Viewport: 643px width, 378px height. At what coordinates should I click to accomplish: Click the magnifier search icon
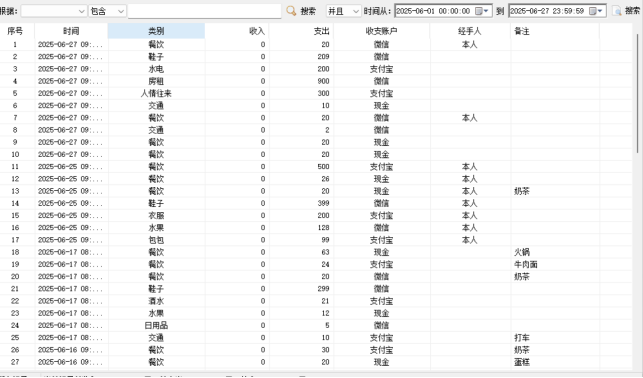click(291, 11)
